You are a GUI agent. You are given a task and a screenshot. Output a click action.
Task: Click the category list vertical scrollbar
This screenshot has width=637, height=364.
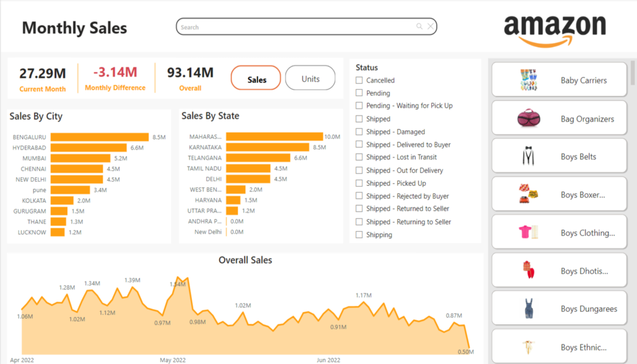632,73
